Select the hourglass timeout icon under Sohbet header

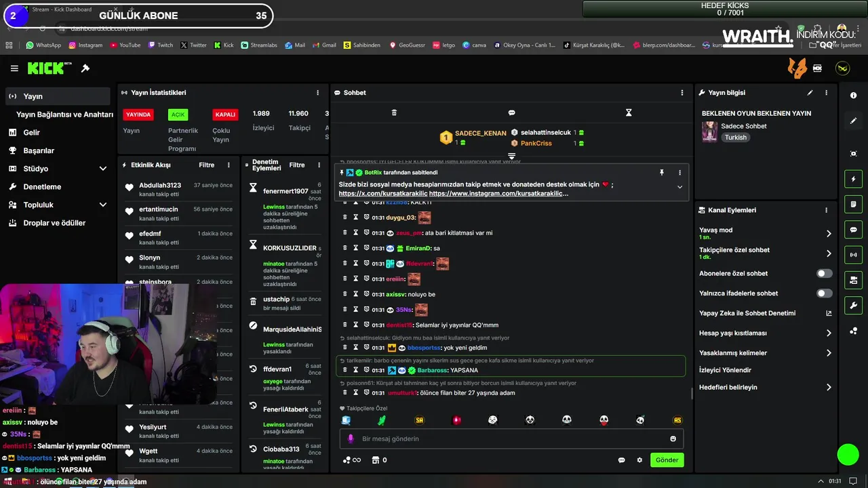click(x=629, y=113)
